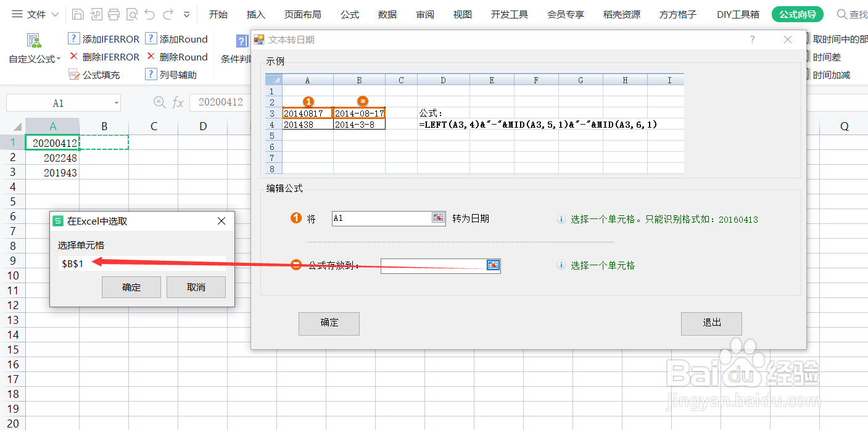Open the 稻壳资源 tab
The image size is (868, 430).
(x=622, y=14)
